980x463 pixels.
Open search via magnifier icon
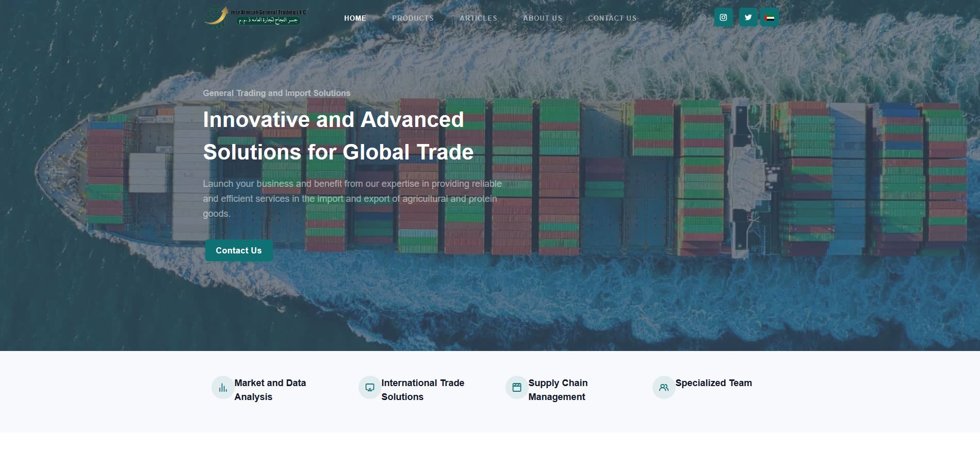(703, 18)
